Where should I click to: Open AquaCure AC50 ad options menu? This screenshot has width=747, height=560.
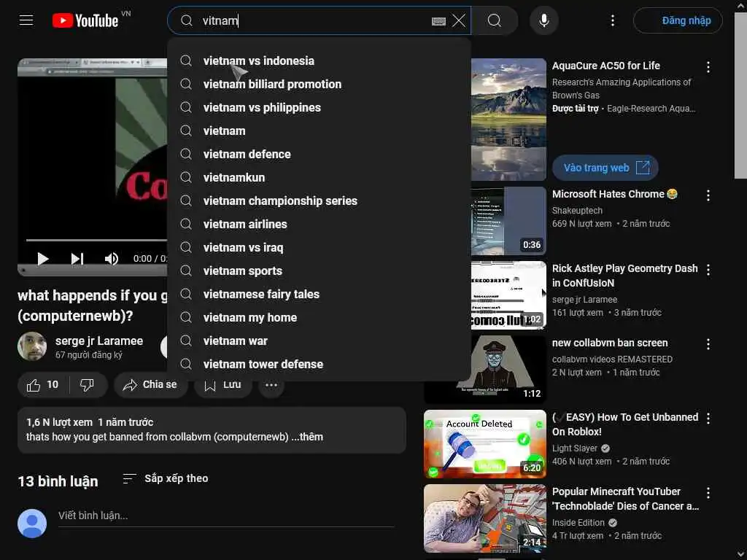[x=708, y=67]
